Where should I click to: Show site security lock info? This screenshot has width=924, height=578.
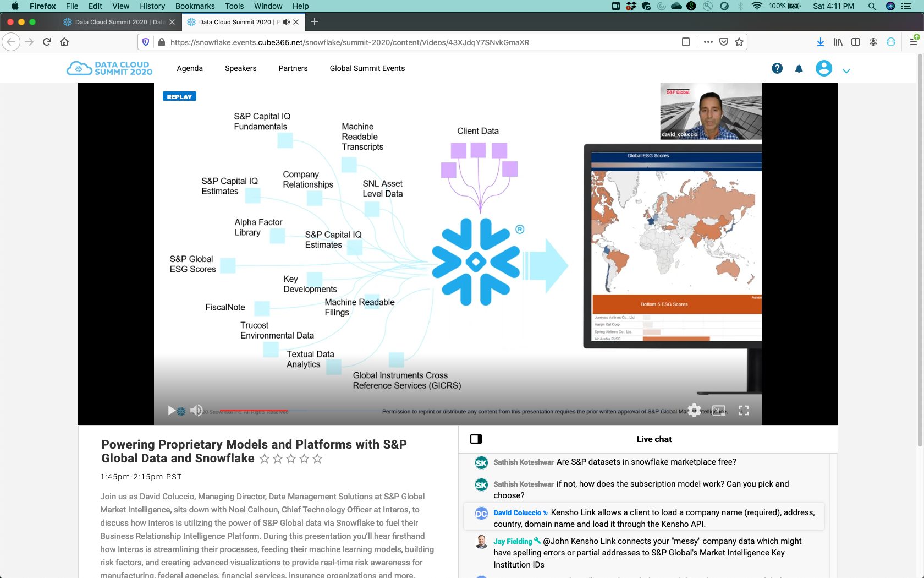[161, 42]
